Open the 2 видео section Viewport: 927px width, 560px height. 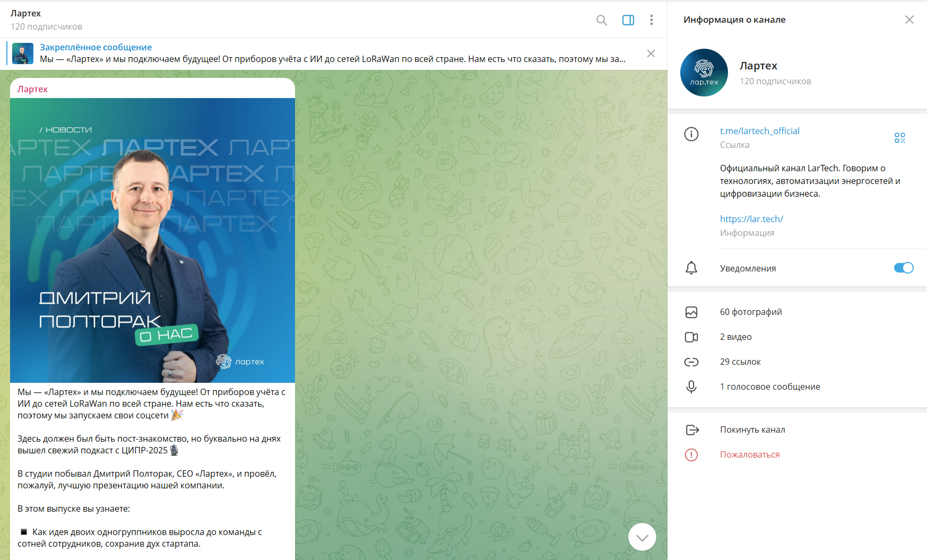click(x=735, y=337)
